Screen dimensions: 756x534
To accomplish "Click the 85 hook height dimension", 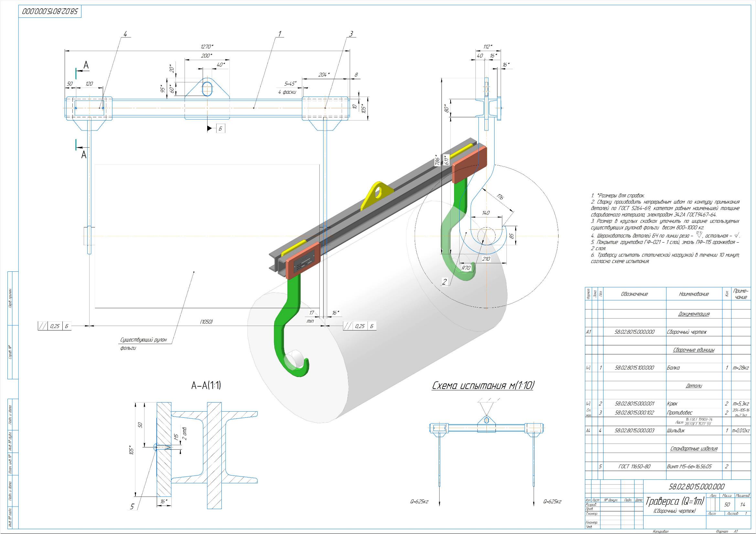I will coord(511,236).
